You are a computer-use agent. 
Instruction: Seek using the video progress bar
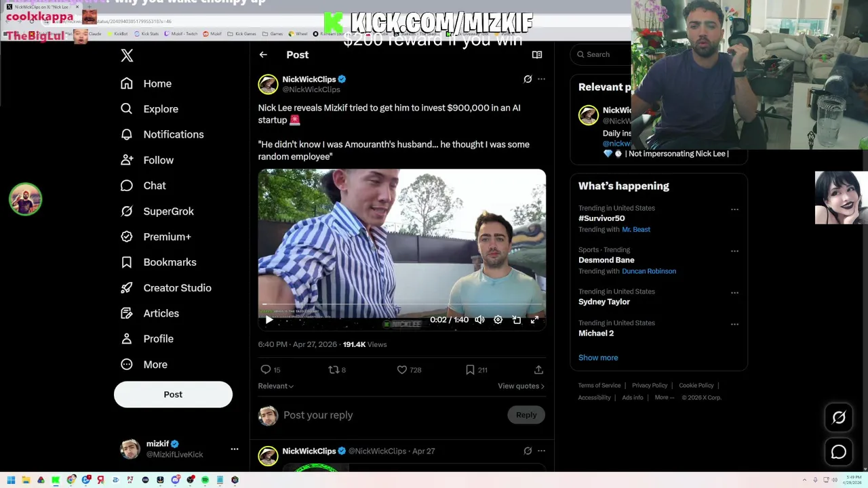coord(401,305)
